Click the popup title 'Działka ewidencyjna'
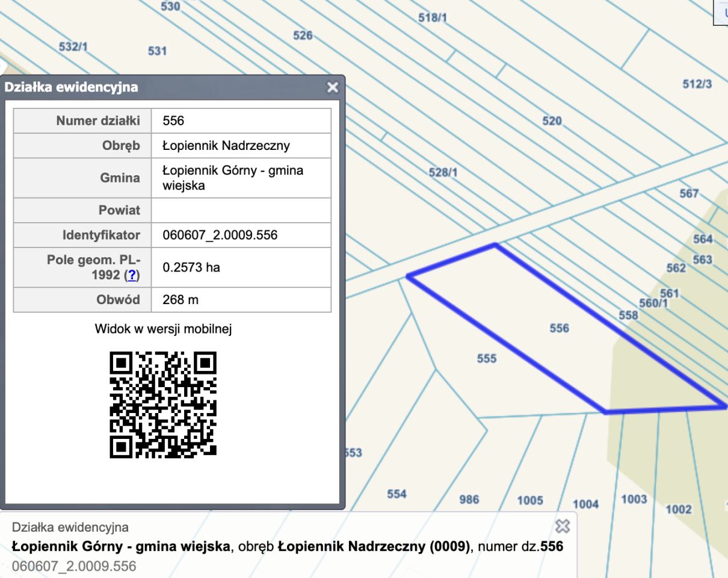Viewport: 728px width, 578px height. click(x=71, y=87)
